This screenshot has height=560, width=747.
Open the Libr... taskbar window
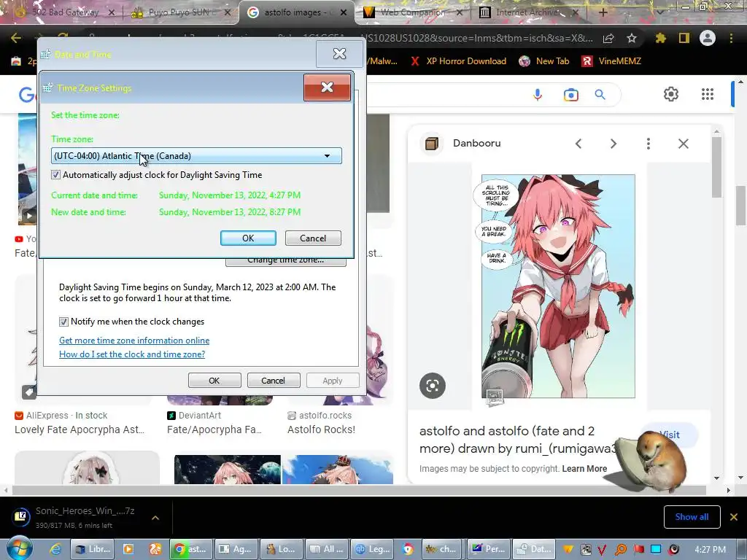[93, 549]
